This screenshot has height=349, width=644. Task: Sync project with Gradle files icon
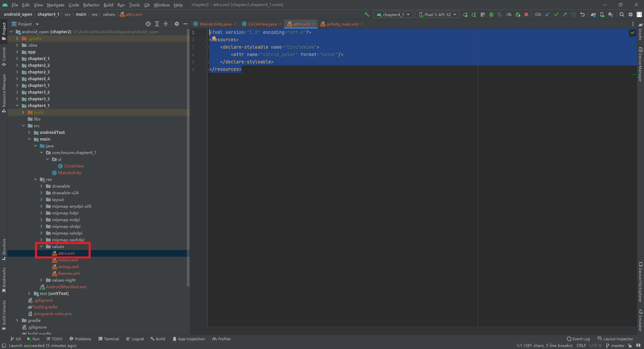pyautogui.click(x=593, y=14)
